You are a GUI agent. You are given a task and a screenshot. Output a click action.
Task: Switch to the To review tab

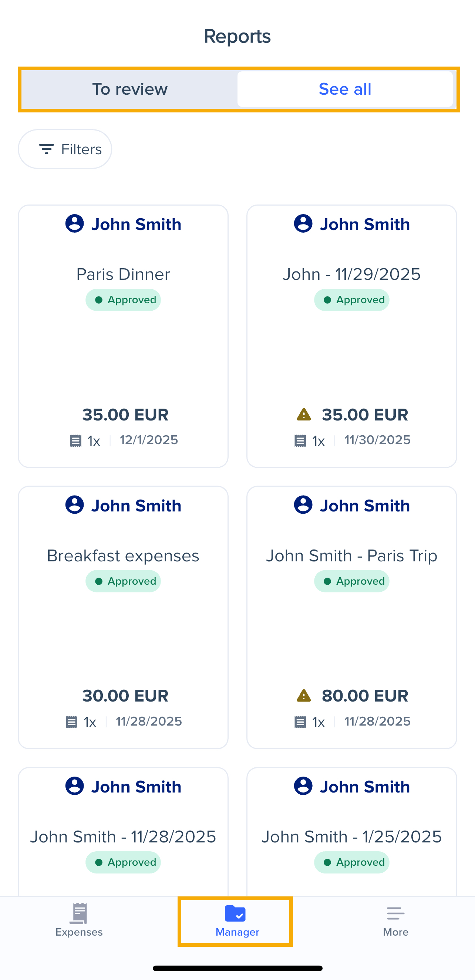(130, 89)
